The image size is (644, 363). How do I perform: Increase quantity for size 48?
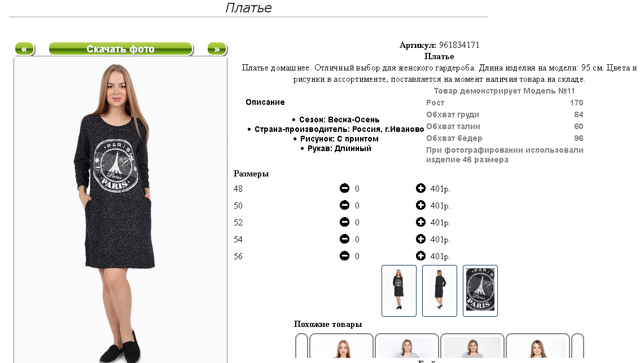click(x=420, y=188)
